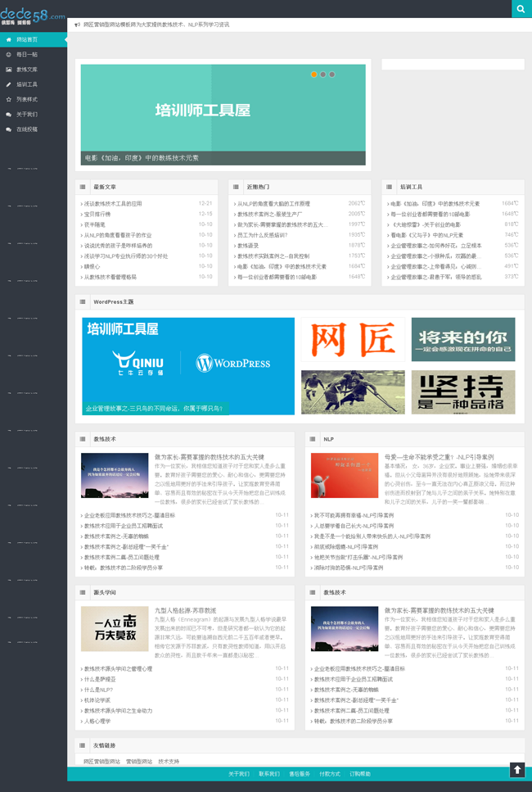The height and width of the screenshot is (792, 532).
Task: Click the star icon beside 列表样式
Action: 8,99
